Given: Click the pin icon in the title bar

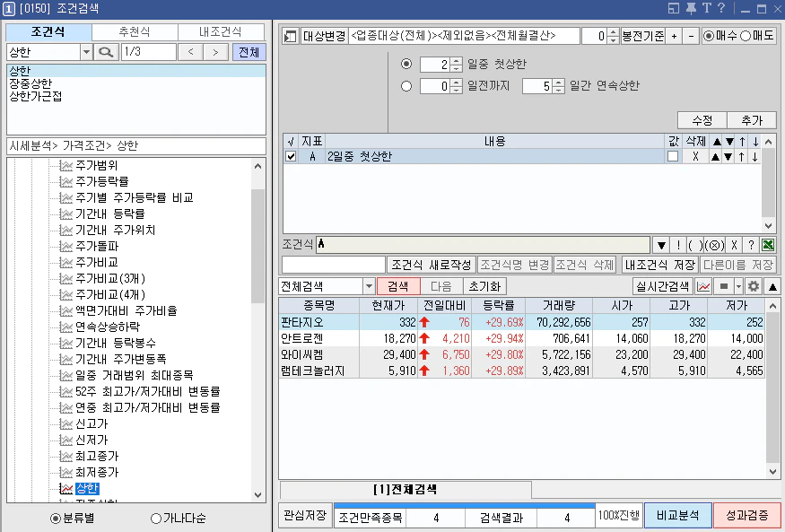Looking at the screenshot, I should [691, 9].
